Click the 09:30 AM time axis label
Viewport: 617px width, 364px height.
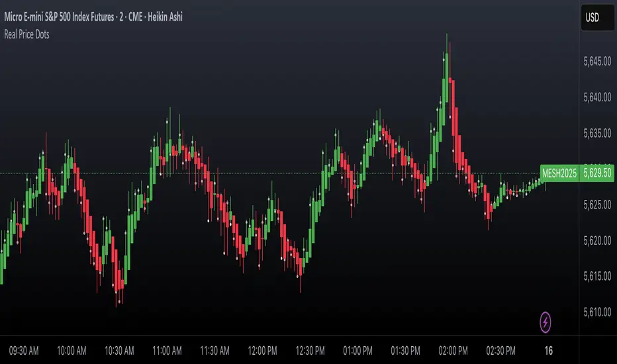click(x=24, y=351)
